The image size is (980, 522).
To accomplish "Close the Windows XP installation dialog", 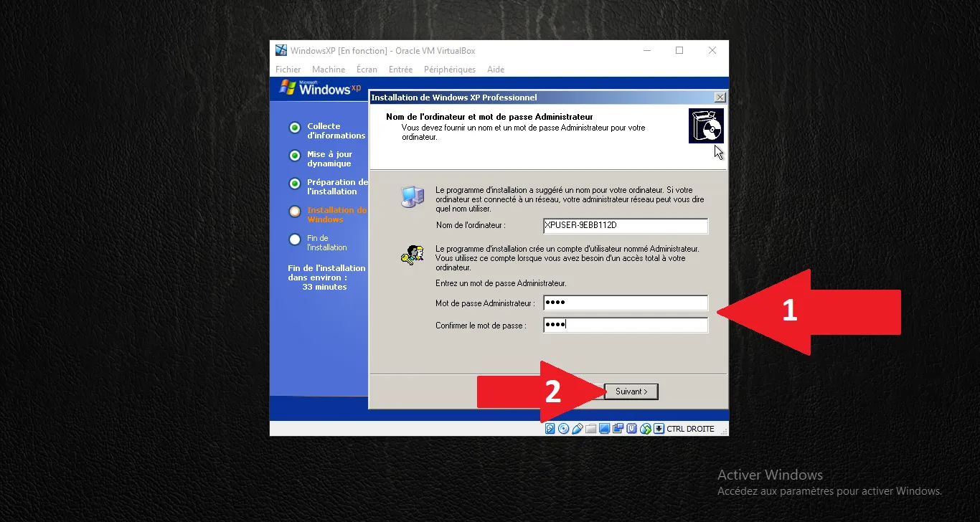I will tap(720, 98).
